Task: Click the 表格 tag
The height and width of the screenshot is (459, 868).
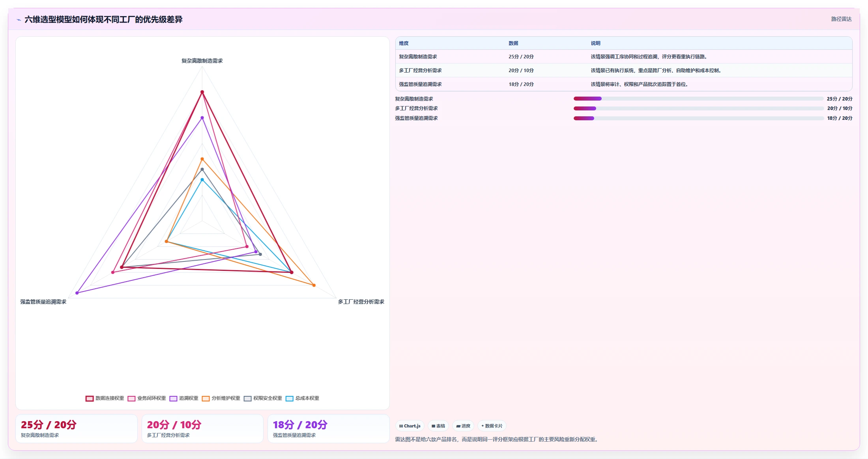Action: (x=438, y=426)
